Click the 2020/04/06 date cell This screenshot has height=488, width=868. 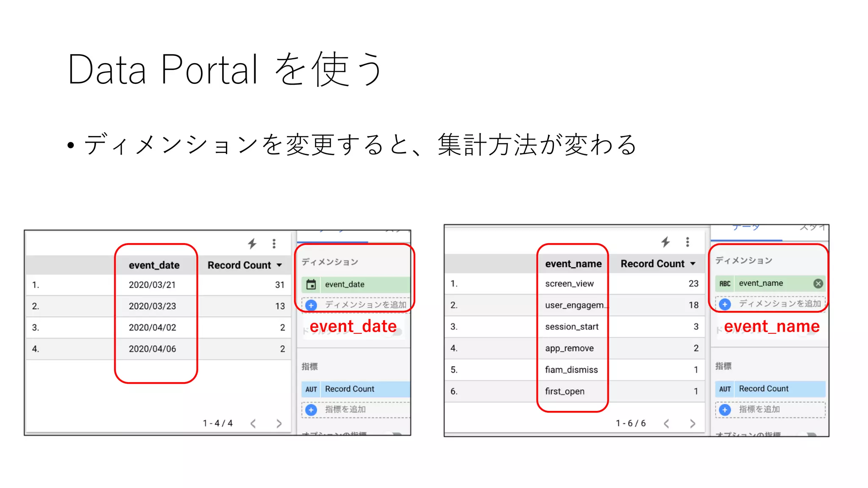(152, 349)
